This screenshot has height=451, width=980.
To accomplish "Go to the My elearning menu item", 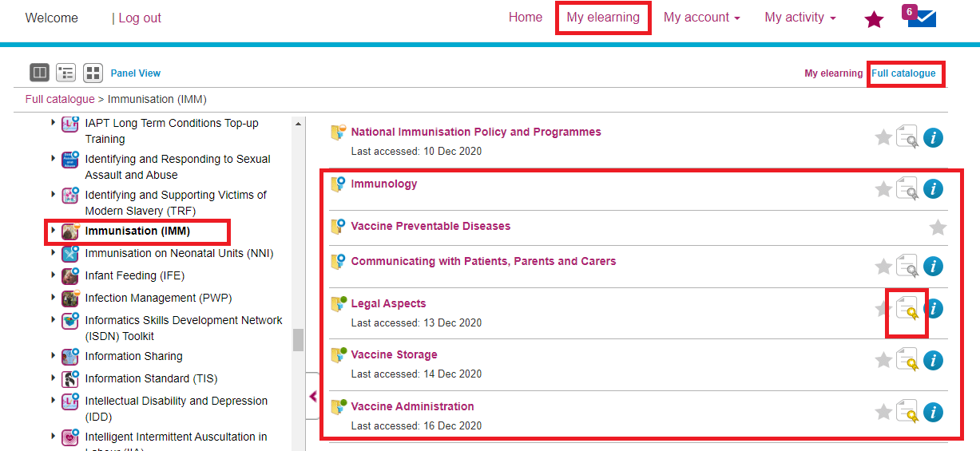I will 603,18.
